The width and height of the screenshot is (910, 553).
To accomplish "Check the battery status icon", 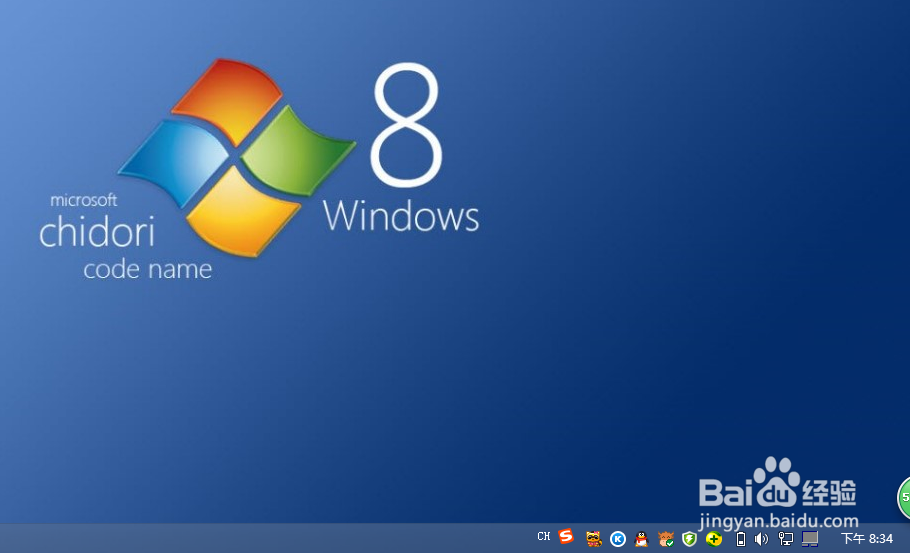I will point(741,539).
